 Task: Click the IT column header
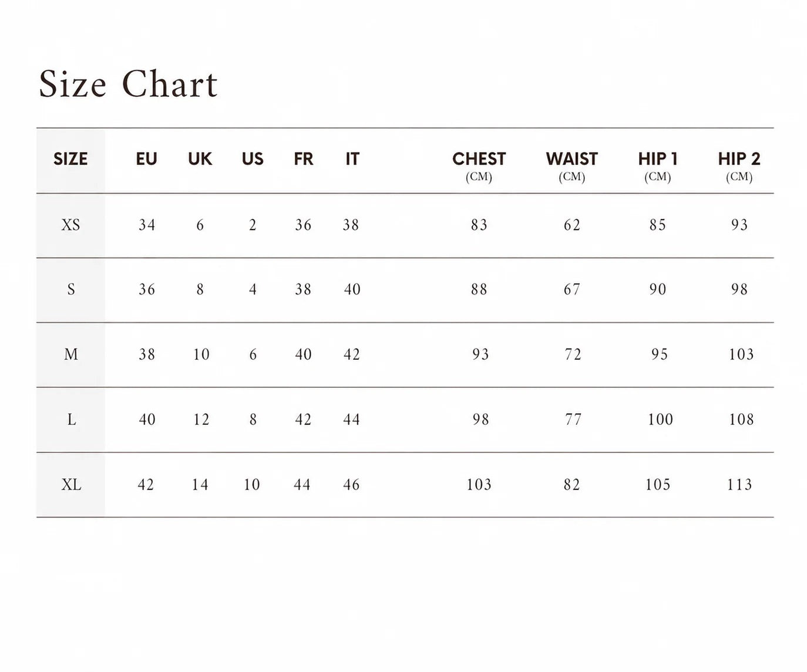[x=352, y=159]
